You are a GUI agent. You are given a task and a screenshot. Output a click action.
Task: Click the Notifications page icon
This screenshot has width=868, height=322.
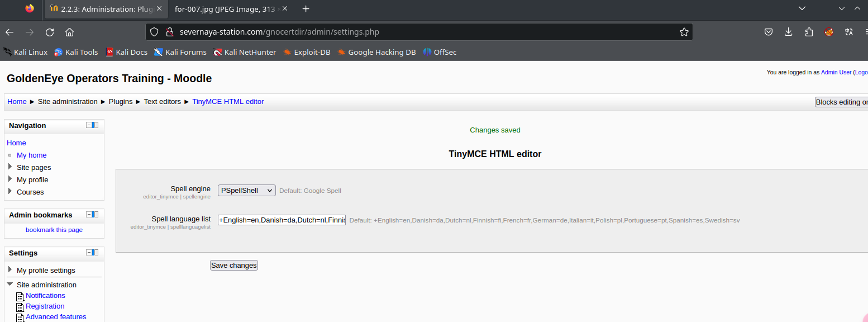[x=20, y=296]
